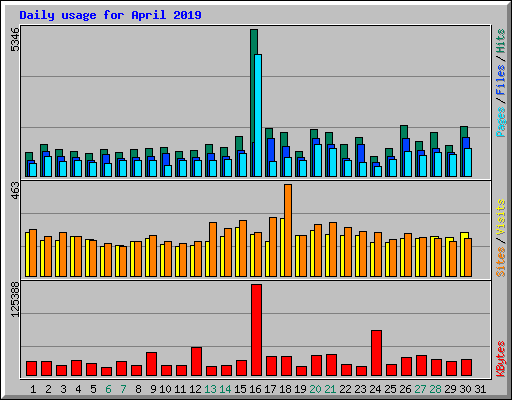Click the yellow visits bar for day 1
This screenshot has width=512, height=400.
coord(27,254)
